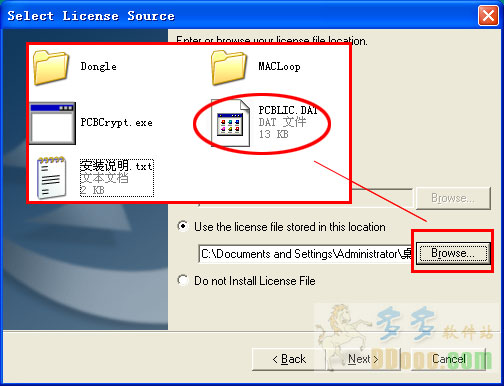Click the PCBCrypt.exe file name
The height and width of the screenshot is (386, 504).
(116, 122)
